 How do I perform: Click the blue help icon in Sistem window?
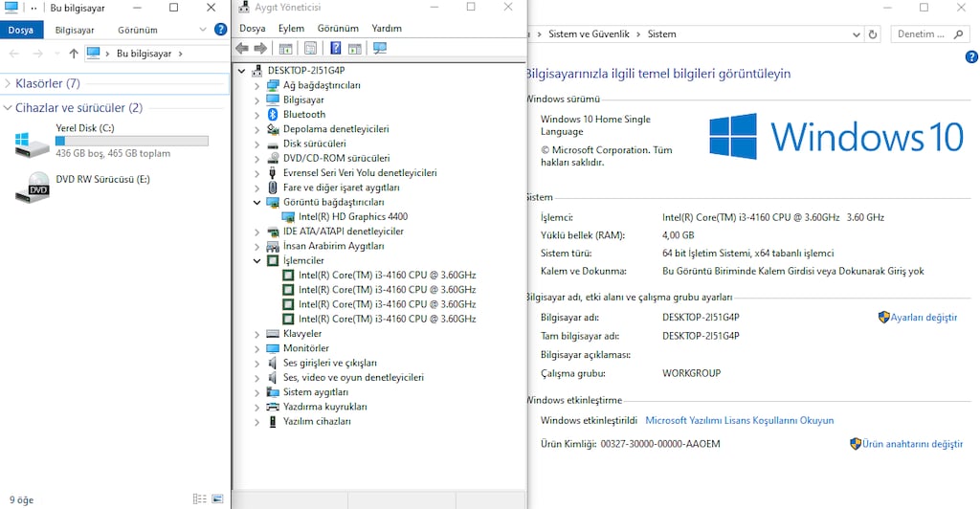[972, 56]
